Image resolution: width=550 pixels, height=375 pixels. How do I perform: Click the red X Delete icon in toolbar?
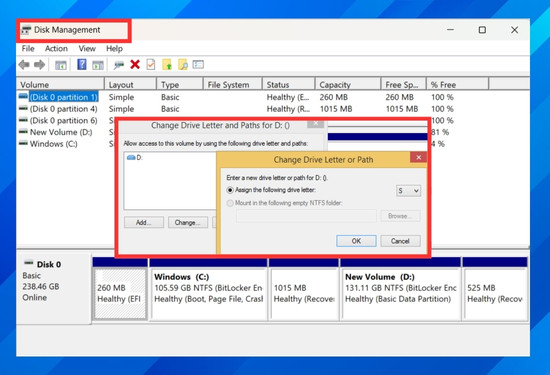tap(135, 65)
